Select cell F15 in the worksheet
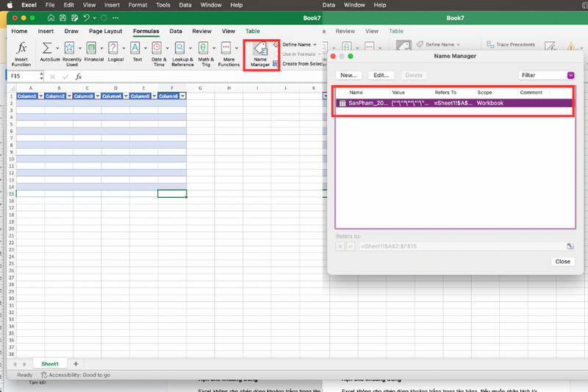This screenshot has width=588, height=392. (172, 193)
